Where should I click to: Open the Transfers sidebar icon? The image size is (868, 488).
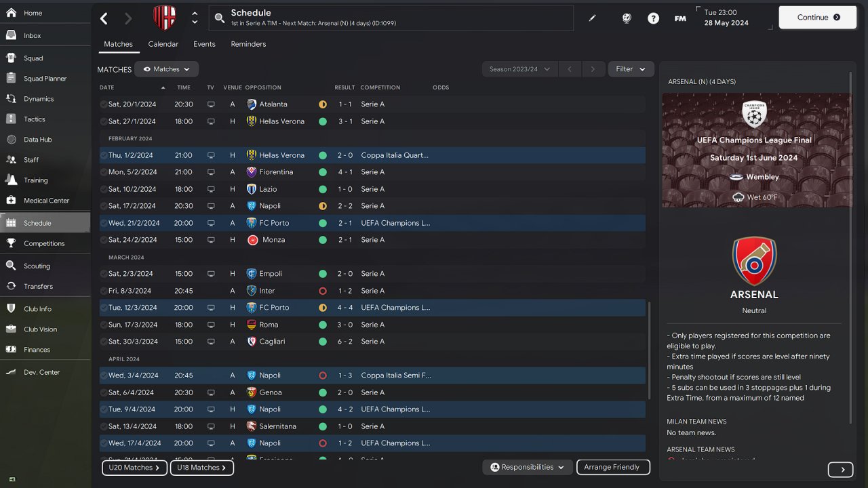(x=11, y=286)
